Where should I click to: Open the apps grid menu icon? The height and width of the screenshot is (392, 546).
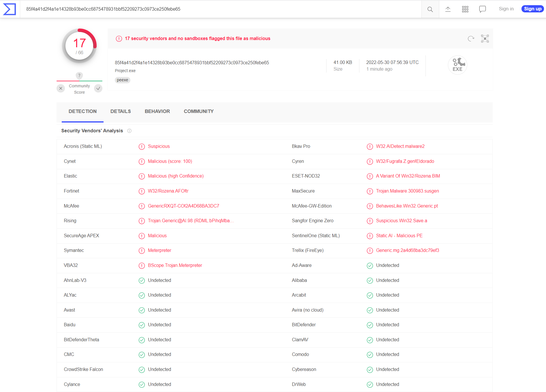tap(465, 9)
